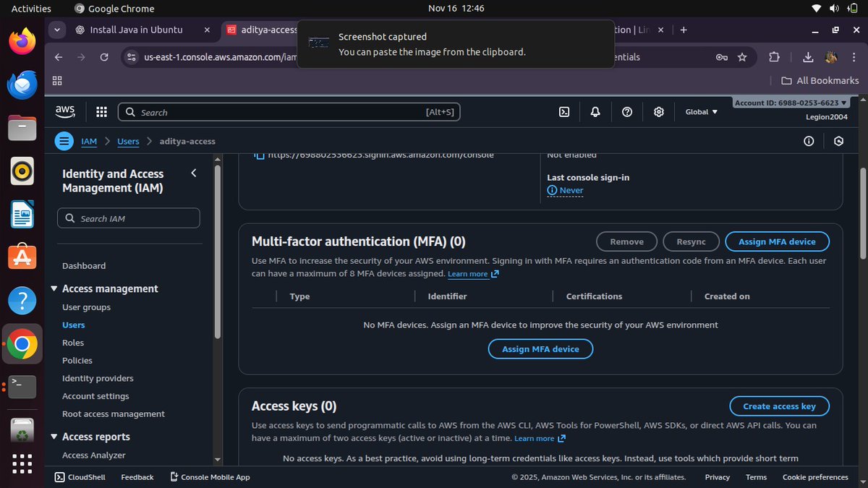
Task: Open the notifications bell
Action: 595,112
